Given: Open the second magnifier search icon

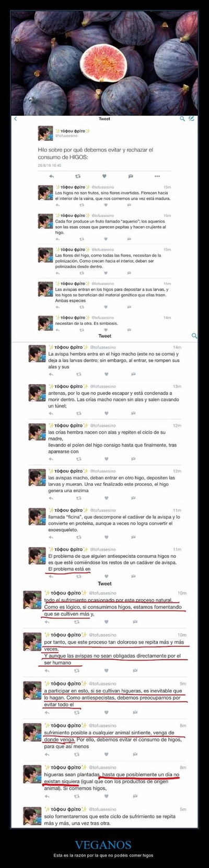Looking at the screenshot, I should (x=194, y=336).
